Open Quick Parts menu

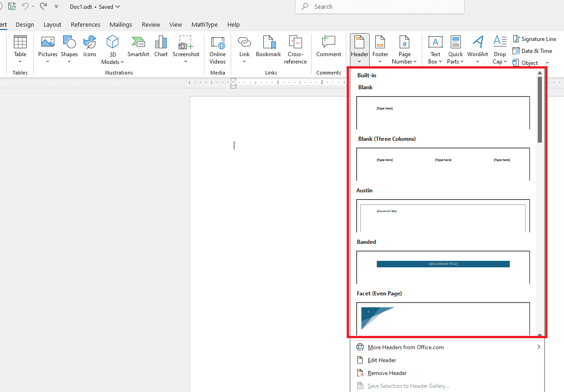(455, 50)
